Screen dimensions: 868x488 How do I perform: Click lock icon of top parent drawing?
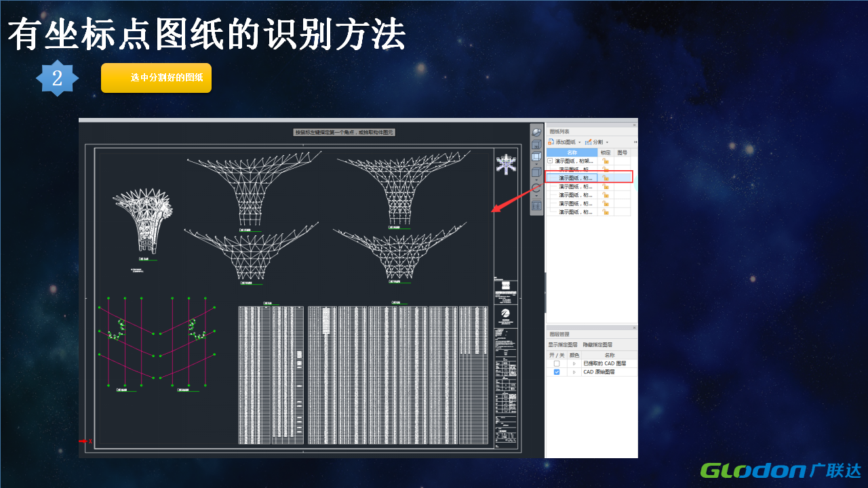606,161
